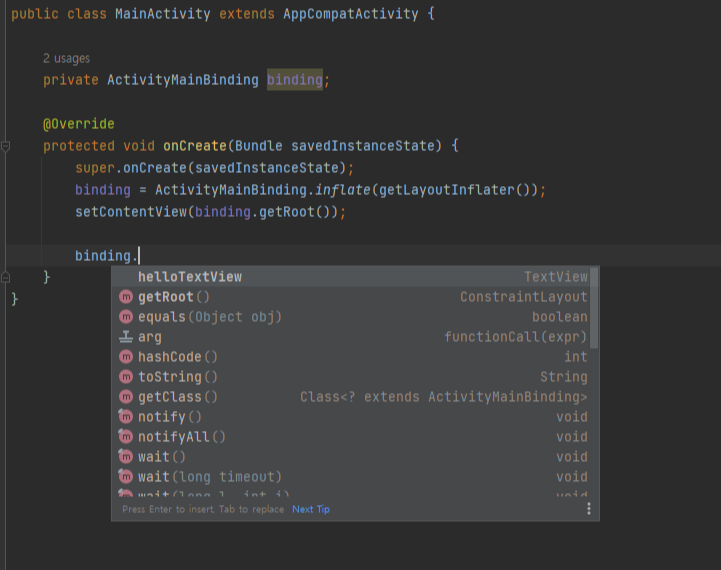
Task: Click the super keyword in super.onCreate call
Action: tap(95, 168)
